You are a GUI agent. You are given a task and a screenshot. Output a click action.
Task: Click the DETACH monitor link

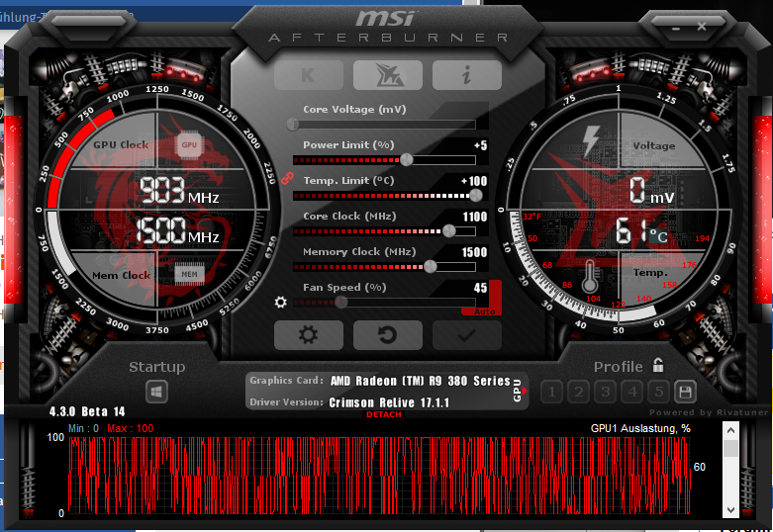384,414
